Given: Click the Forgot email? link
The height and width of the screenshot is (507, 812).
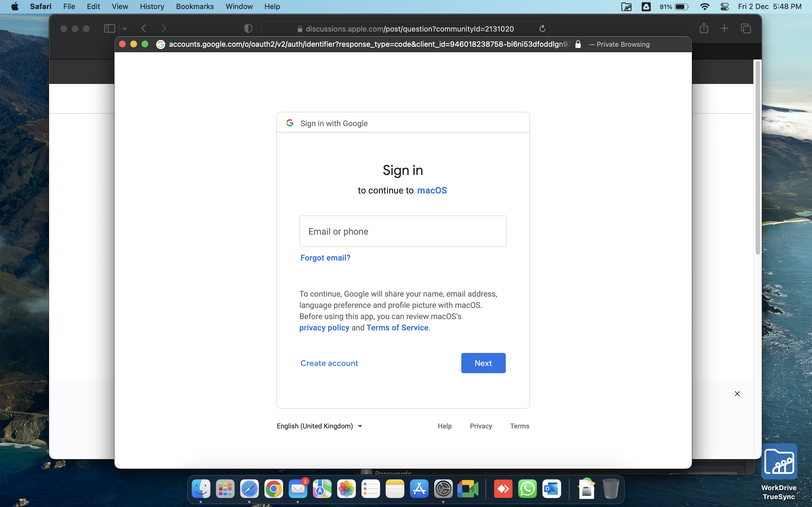Looking at the screenshot, I should pos(325,257).
